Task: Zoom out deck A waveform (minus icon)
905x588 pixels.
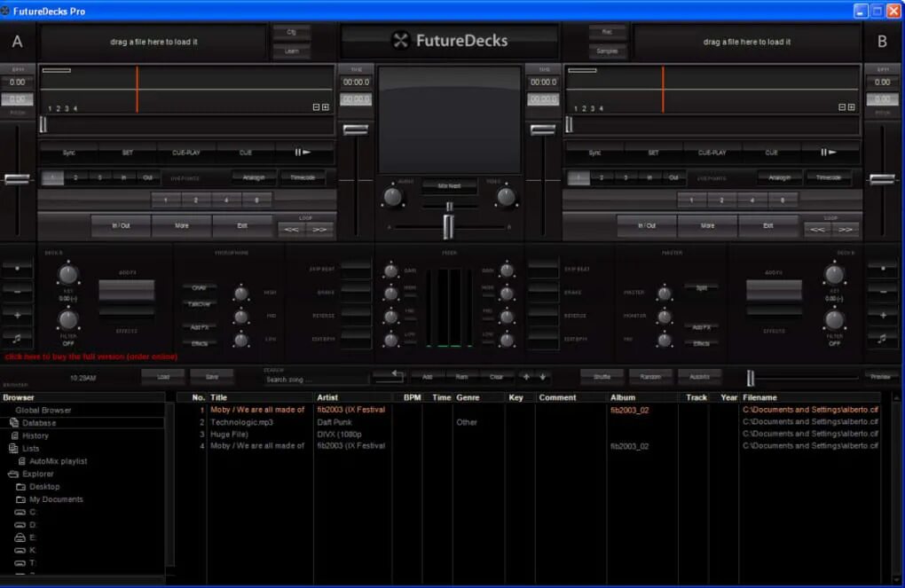Action: (x=316, y=107)
